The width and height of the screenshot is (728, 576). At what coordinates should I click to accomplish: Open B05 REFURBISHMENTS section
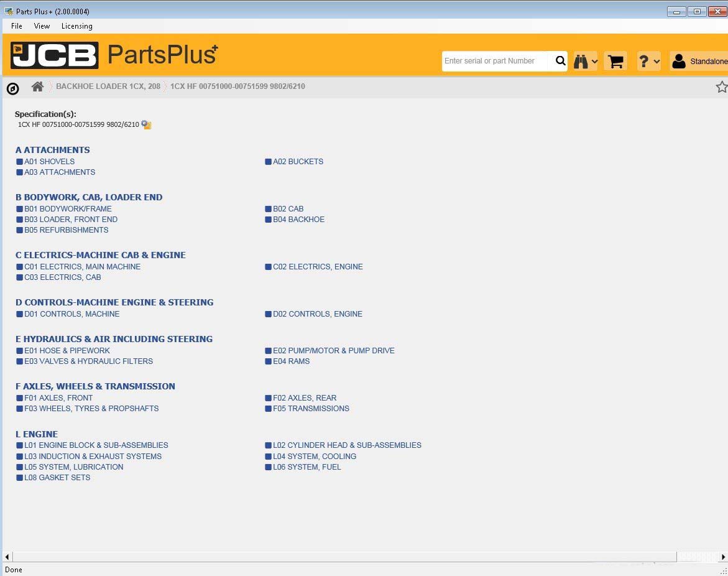[67, 230]
